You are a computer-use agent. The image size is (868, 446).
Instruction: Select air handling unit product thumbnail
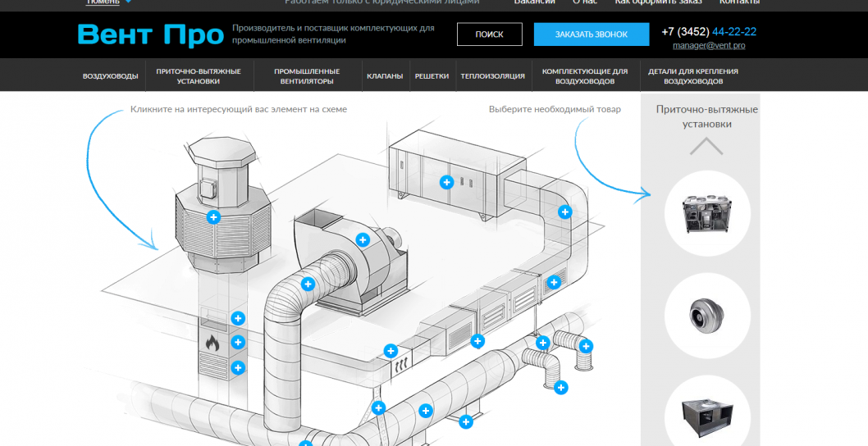click(x=707, y=213)
